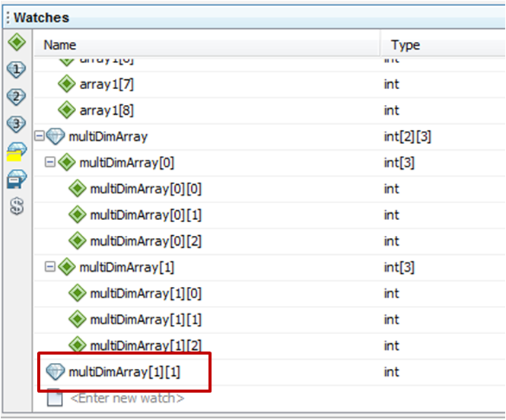The height and width of the screenshot is (420, 506).
Task: Click the Name column header
Action: click(x=60, y=45)
